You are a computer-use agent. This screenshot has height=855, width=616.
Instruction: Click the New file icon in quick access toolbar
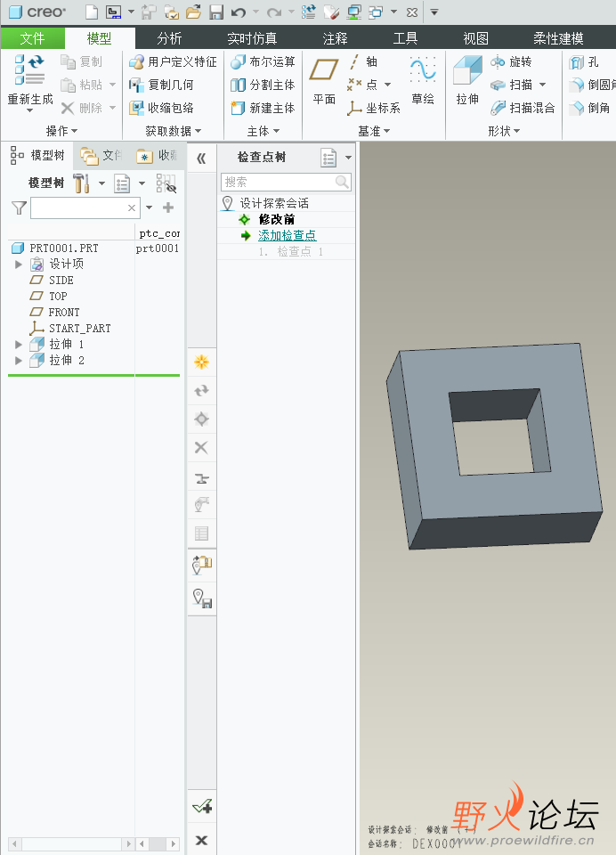(x=92, y=12)
